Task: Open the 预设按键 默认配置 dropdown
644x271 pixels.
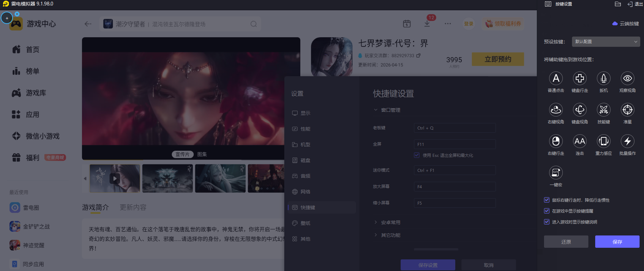Action: [x=605, y=42]
